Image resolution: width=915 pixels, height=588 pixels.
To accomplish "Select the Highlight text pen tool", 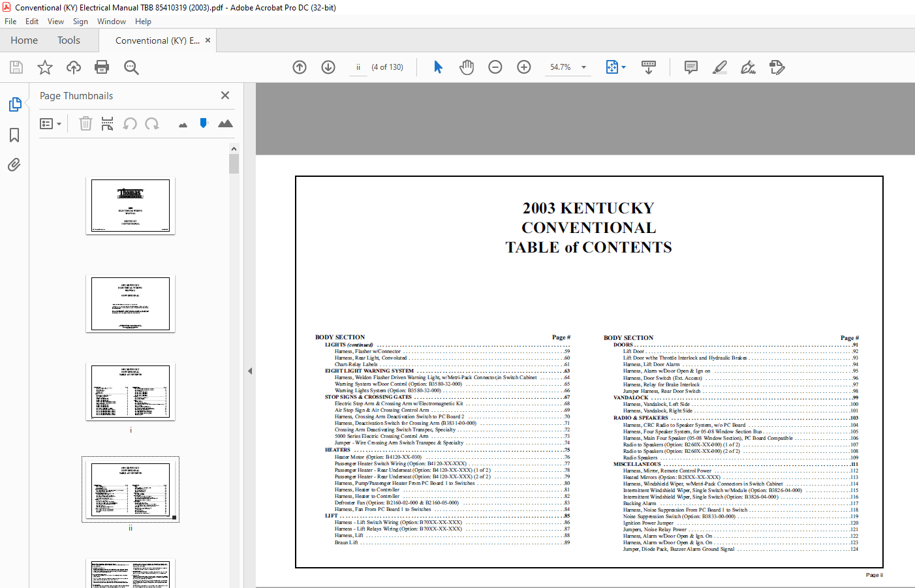I will click(x=720, y=67).
